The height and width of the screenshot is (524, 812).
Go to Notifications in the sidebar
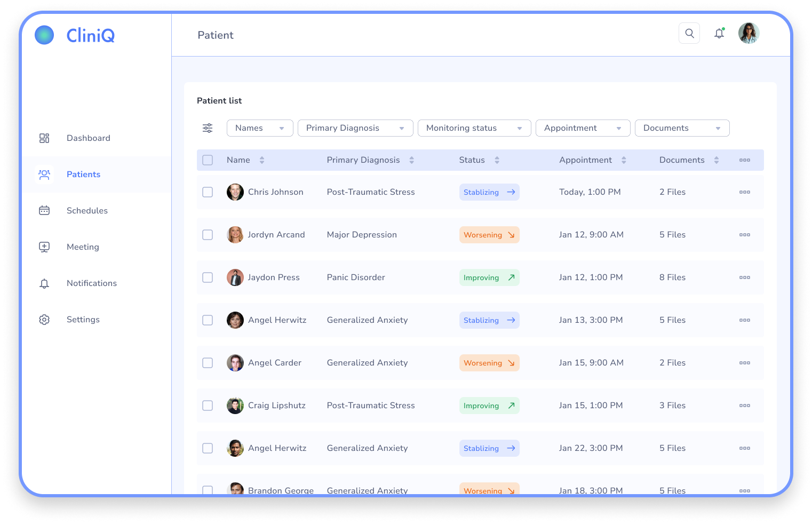coord(91,283)
